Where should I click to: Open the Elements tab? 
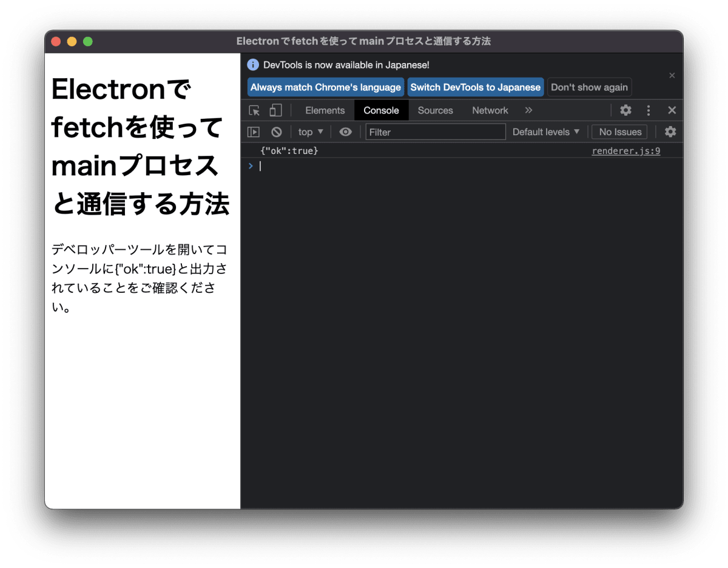click(325, 110)
